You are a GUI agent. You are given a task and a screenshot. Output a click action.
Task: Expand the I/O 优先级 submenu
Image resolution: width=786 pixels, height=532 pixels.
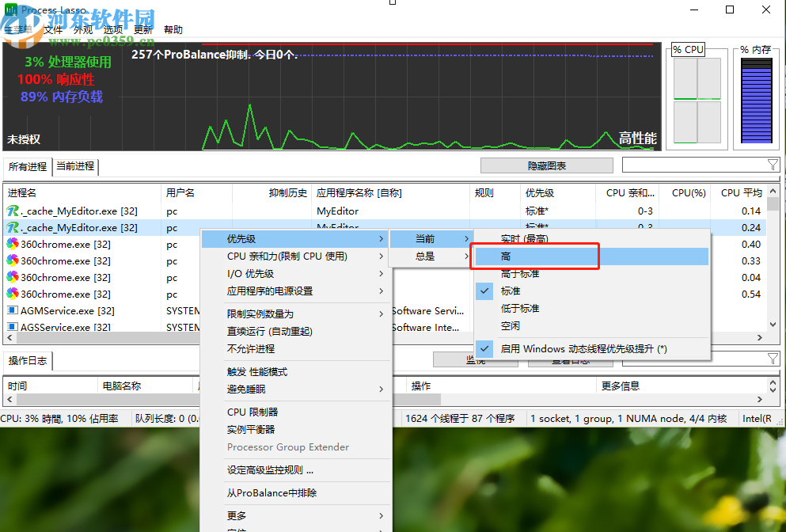pyautogui.click(x=295, y=274)
